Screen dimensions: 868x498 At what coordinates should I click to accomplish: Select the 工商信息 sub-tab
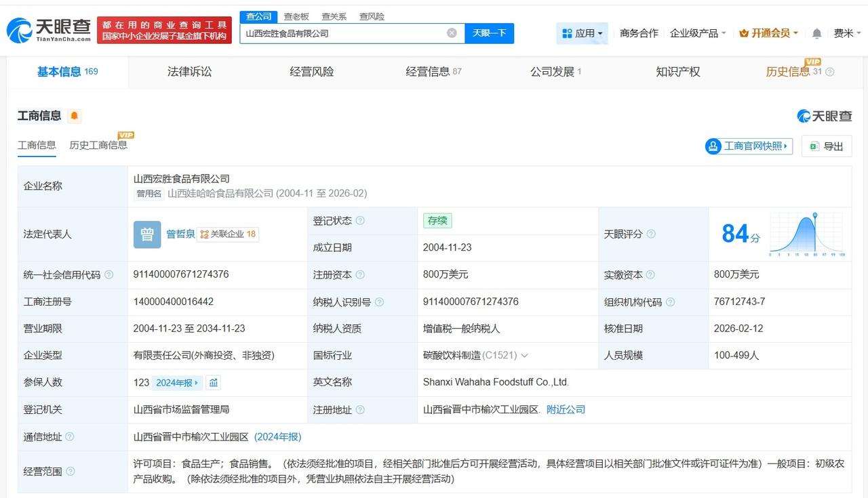37,145
